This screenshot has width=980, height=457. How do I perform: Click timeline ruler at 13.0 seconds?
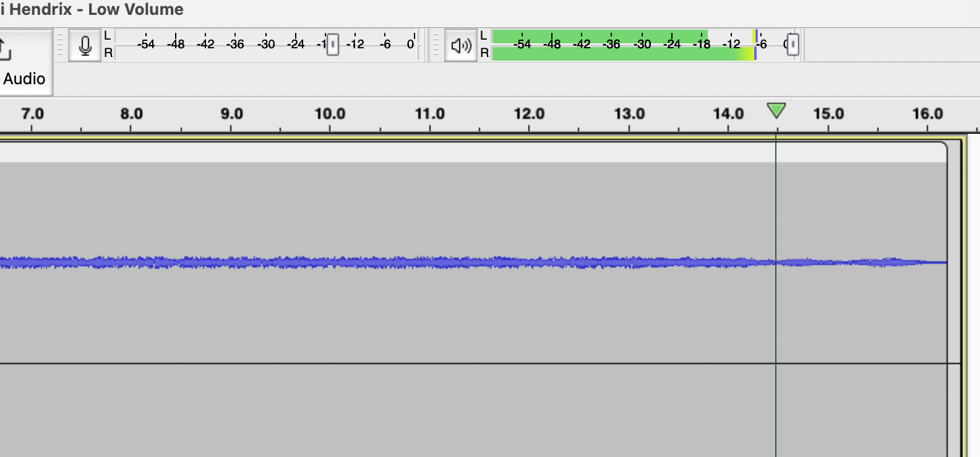[x=629, y=114]
